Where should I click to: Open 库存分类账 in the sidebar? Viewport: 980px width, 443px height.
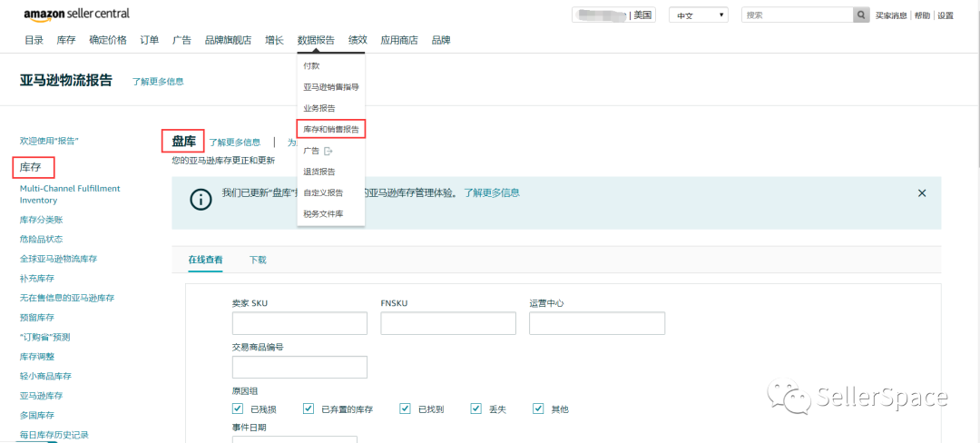(x=41, y=220)
